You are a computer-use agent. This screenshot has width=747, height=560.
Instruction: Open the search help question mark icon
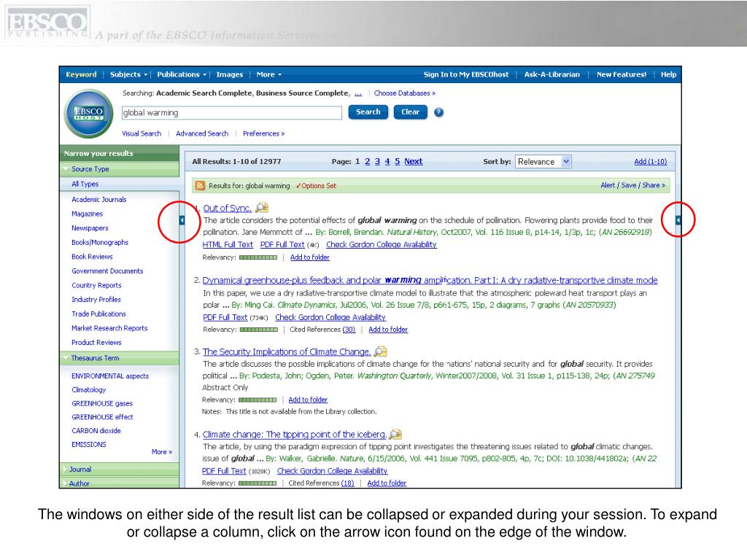click(438, 112)
